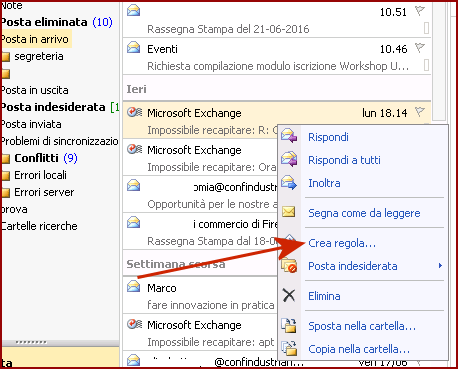This screenshot has height=369, width=458.
Task: Choose Rispondi a tutti from context menu
Action: pos(344,160)
